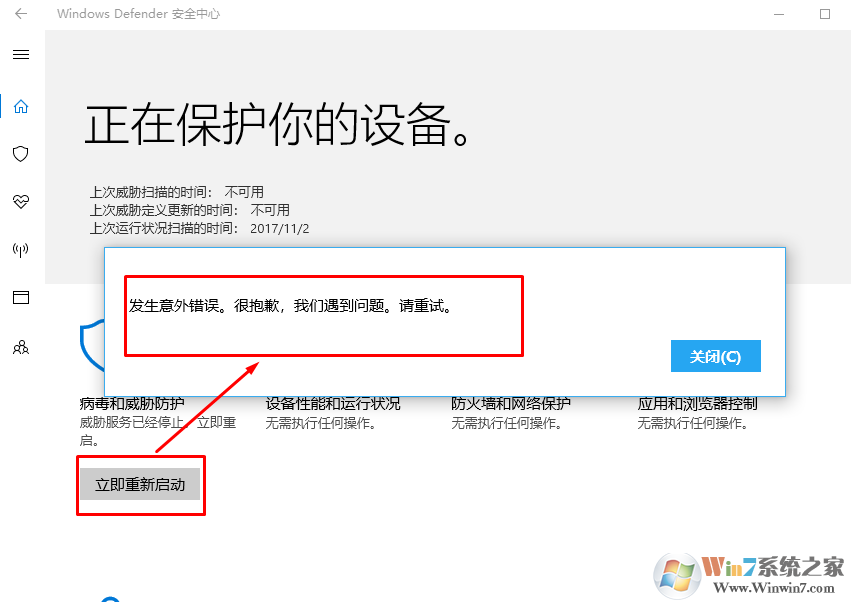Screen dimensions: 851x602
Task: Open the hamburger navigation menu
Action: (21, 54)
